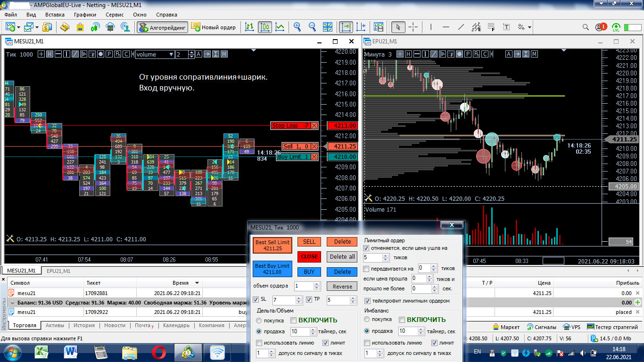The image size is (644, 362).
Task: Open the Сервис menu
Action: (x=115, y=15)
